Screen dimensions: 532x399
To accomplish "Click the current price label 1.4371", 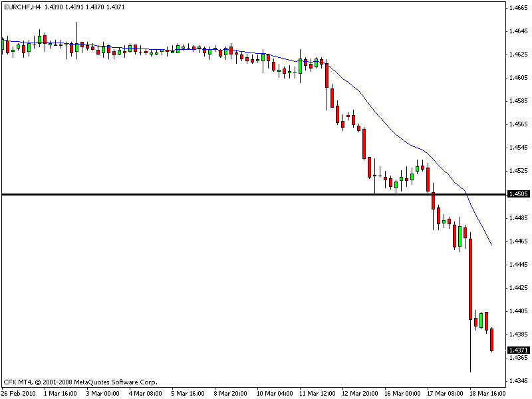I will 517,350.
